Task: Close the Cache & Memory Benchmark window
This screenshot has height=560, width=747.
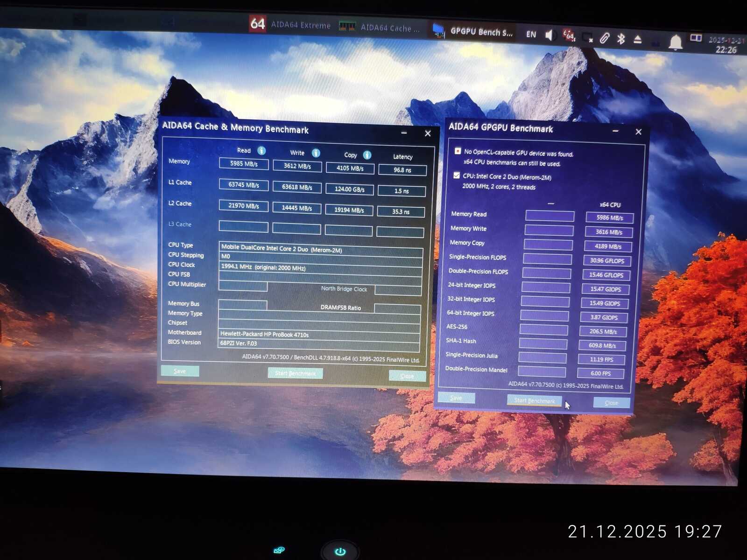Action: [428, 133]
